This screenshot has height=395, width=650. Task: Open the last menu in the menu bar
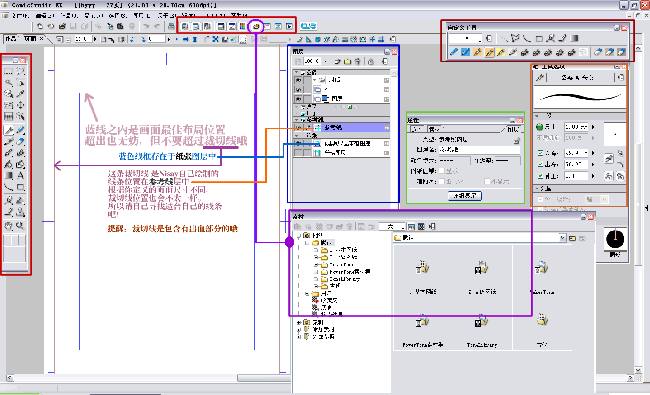240,16
